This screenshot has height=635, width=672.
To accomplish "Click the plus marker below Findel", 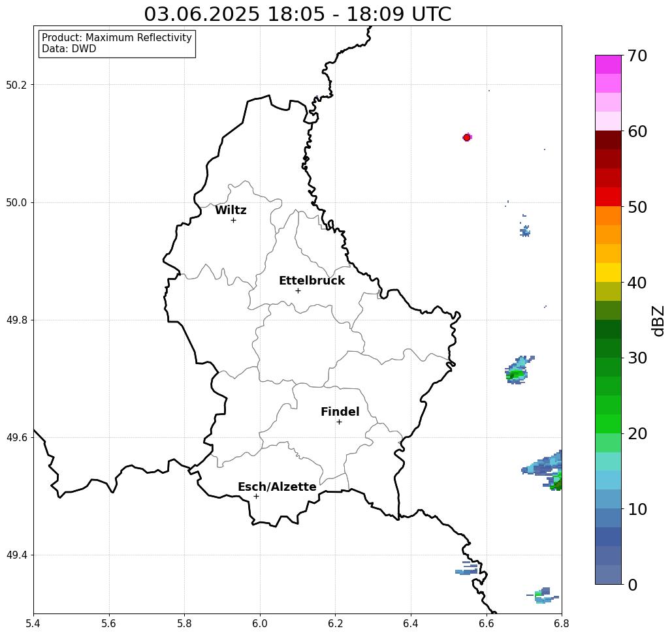I will point(339,422).
